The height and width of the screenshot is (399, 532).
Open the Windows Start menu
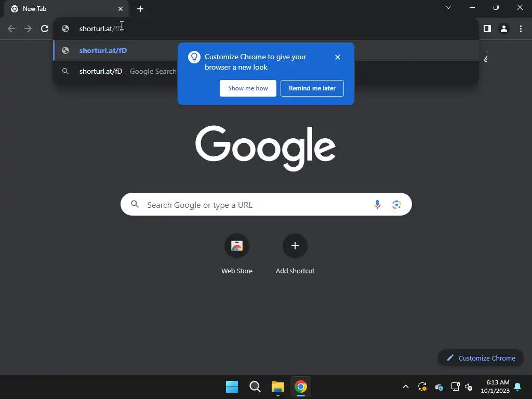232,387
